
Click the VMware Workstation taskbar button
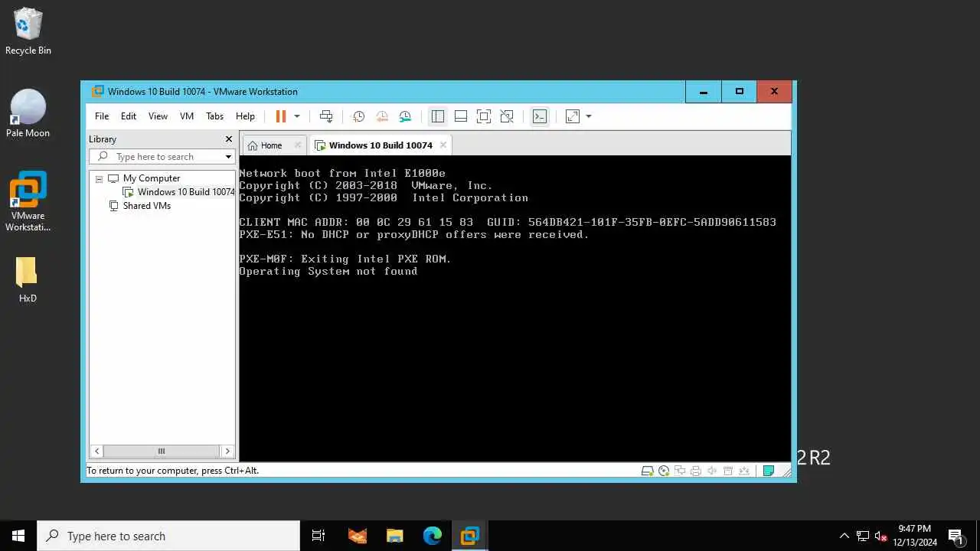coord(469,536)
